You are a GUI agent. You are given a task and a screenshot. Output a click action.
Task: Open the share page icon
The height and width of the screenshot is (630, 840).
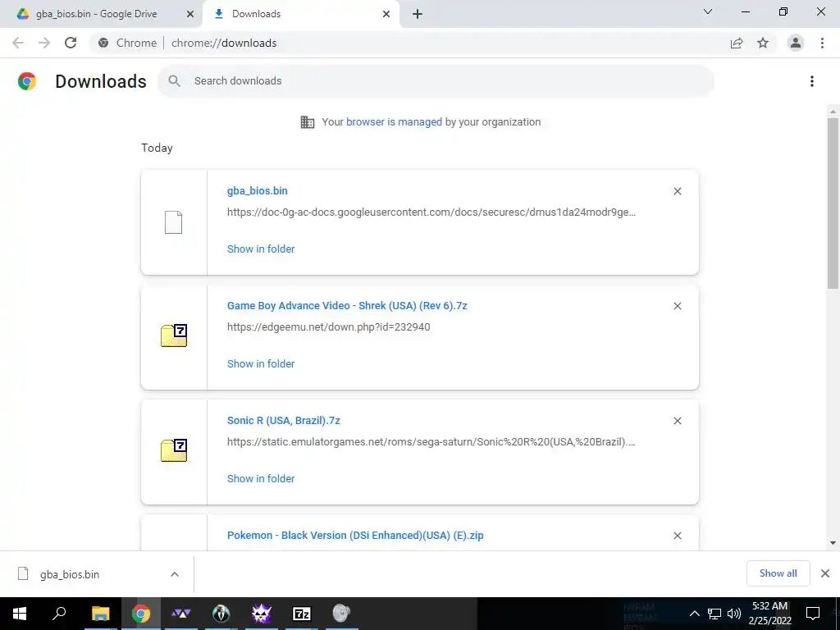click(737, 43)
